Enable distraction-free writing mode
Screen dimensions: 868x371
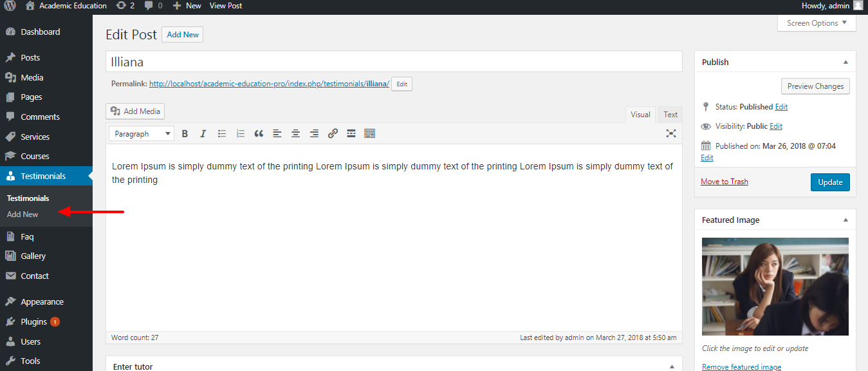(671, 133)
